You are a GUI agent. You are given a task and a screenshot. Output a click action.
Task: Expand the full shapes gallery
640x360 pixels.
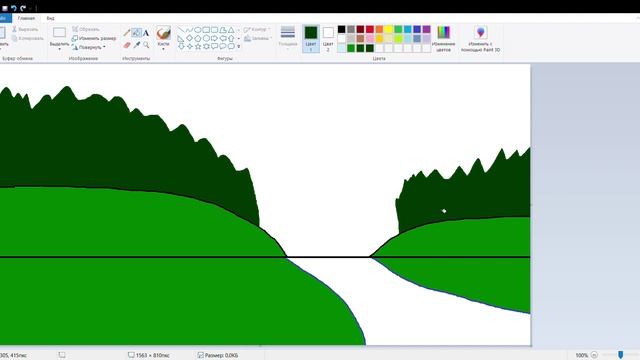tap(239, 47)
